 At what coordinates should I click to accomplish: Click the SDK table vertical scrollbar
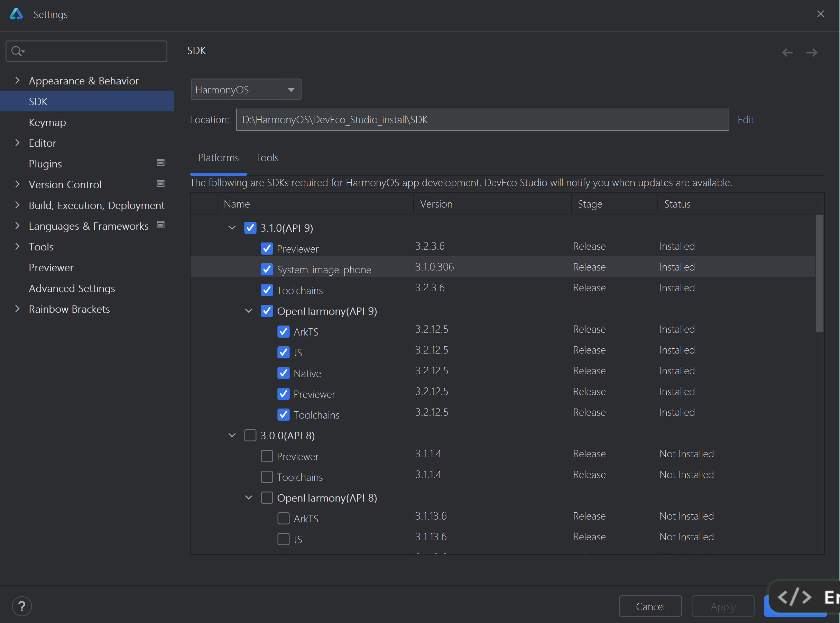tap(819, 273)
